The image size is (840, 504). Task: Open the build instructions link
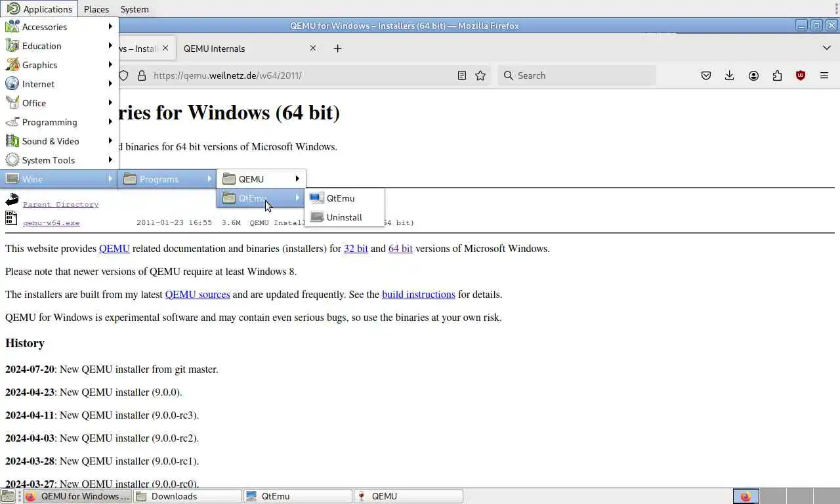[x=419, y=295]
